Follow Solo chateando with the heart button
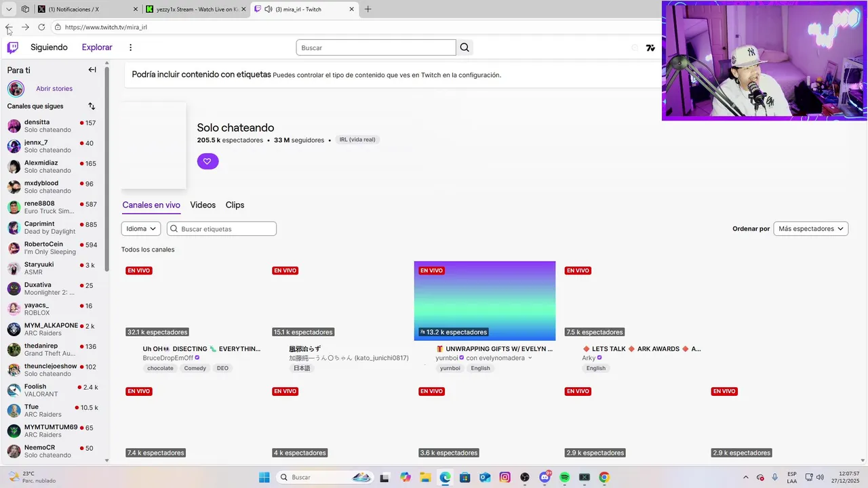Image resolution: width=868 pixels, height=488 pixels. [208, 161]
